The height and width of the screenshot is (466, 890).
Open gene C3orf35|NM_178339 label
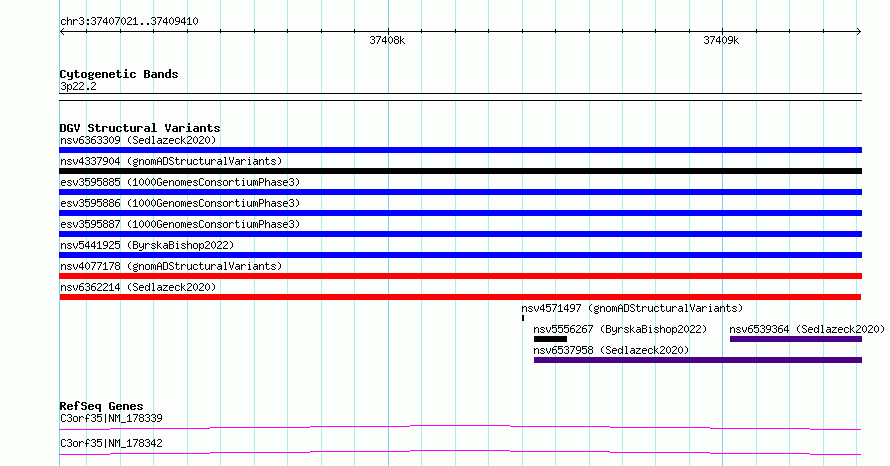(x=111, y=418)
